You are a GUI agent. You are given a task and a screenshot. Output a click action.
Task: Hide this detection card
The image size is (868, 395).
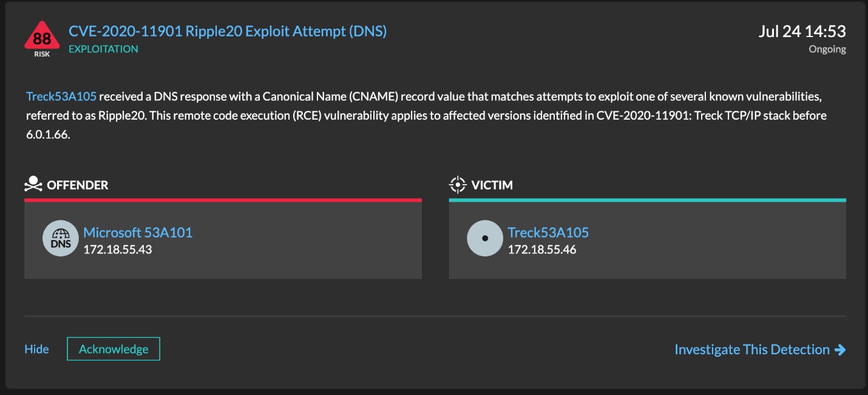(x=36, y=349)
